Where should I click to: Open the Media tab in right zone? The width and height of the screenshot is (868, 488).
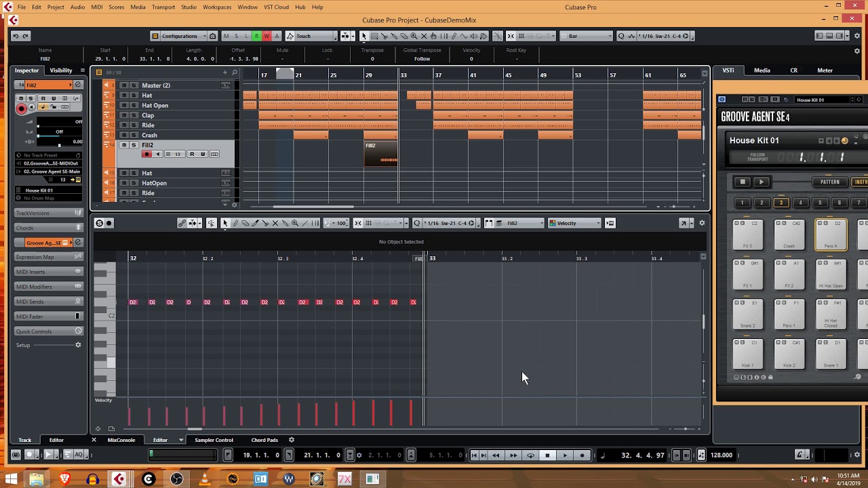[x=762, y=70]
